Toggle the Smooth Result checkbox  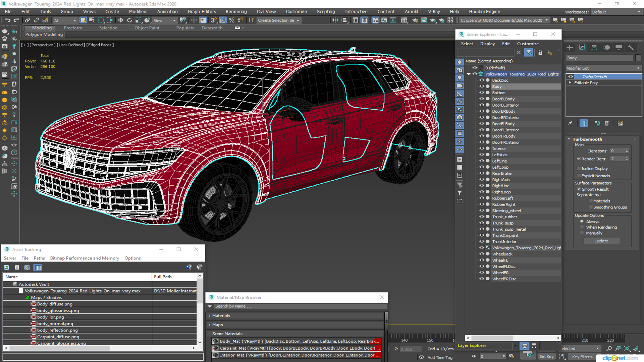click(x=579, y=189)
